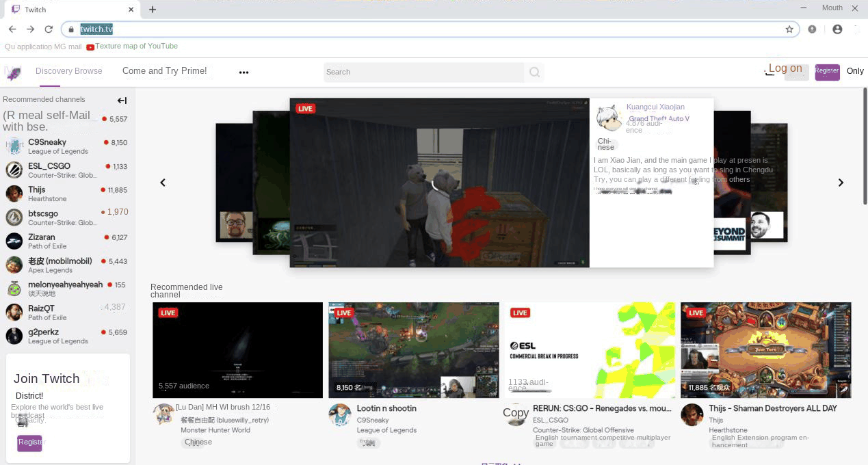Image resolution: width=868 pixels, height=465 pixels.
Task: Open the Texture map of YouTube bookmark
Action: tap(132, 46)
